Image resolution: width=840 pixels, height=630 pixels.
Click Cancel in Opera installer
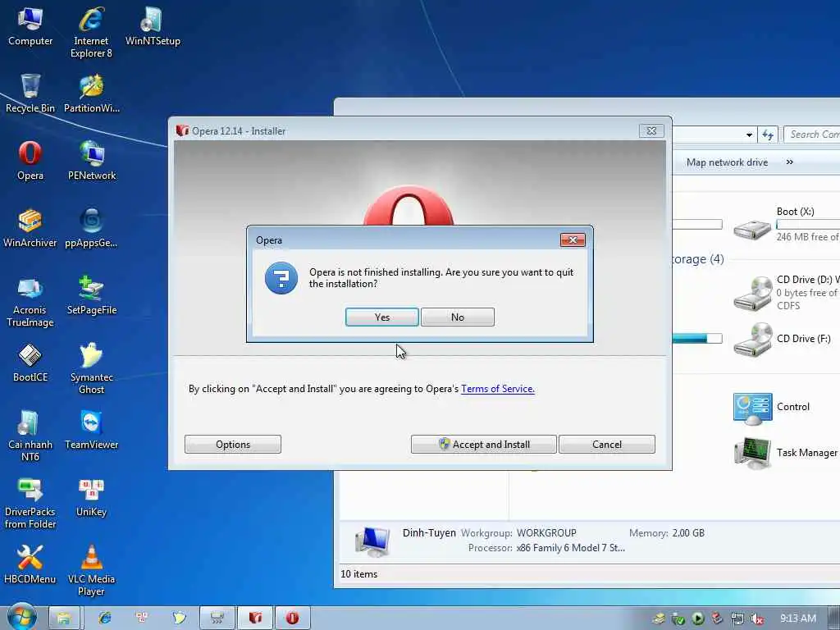pyautogui.click(x=607, y=444)
